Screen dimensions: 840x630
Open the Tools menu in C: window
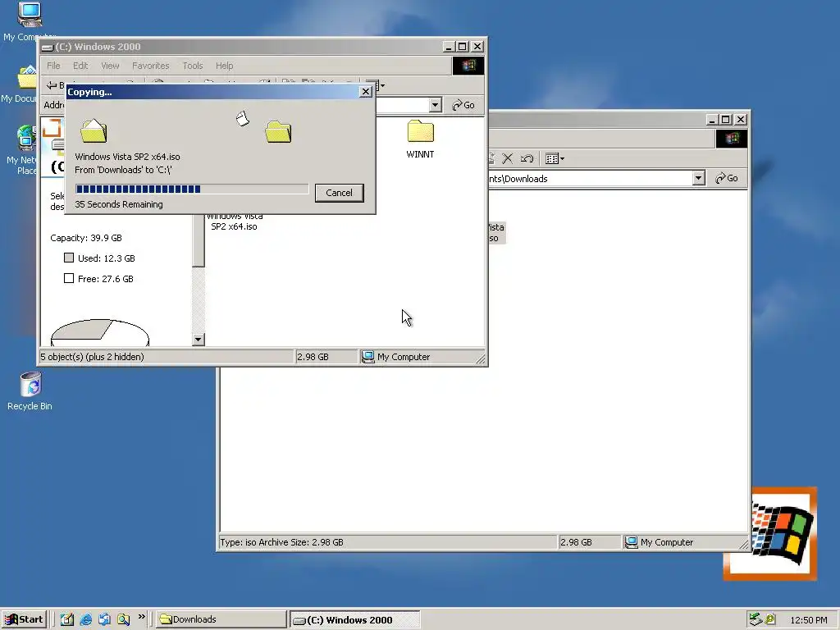(x=192, y=66)
